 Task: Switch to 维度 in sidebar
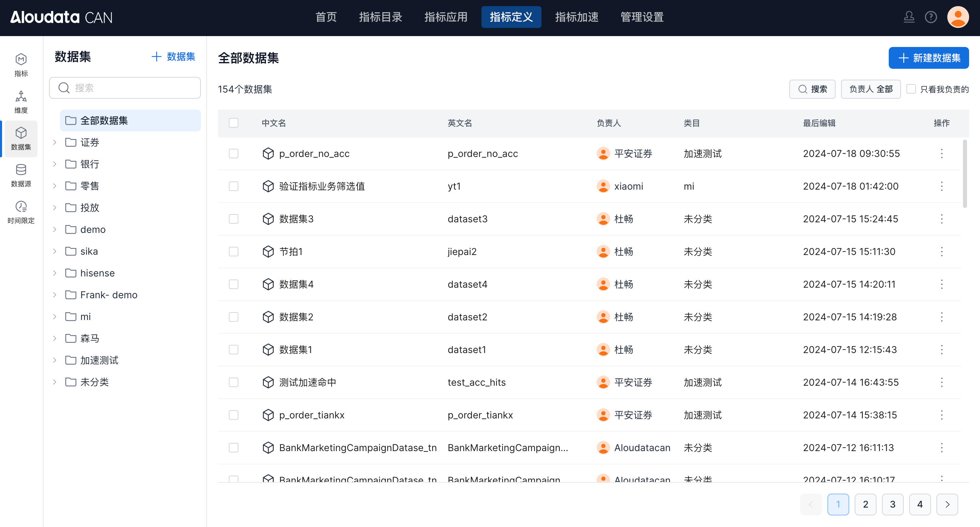pos(21,101)
